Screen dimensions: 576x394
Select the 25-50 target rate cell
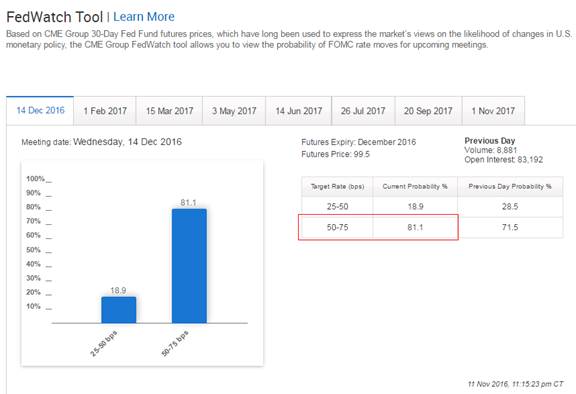pyautogui.click(x=337, y=206)
